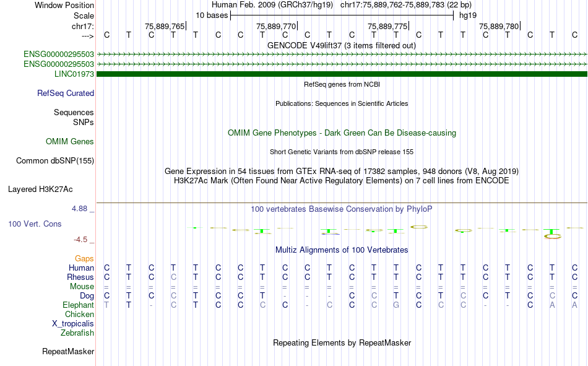
Task: Click the OMIM Genes label
Action: pos(70,142)
